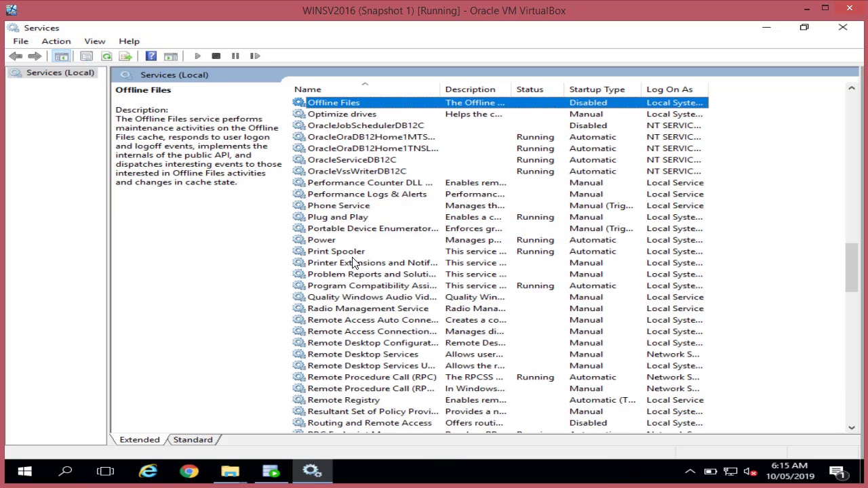This screenshot has height=488, width=868.
Task: Launch Google Chrome from the taskbar
Action: point(189,472)
